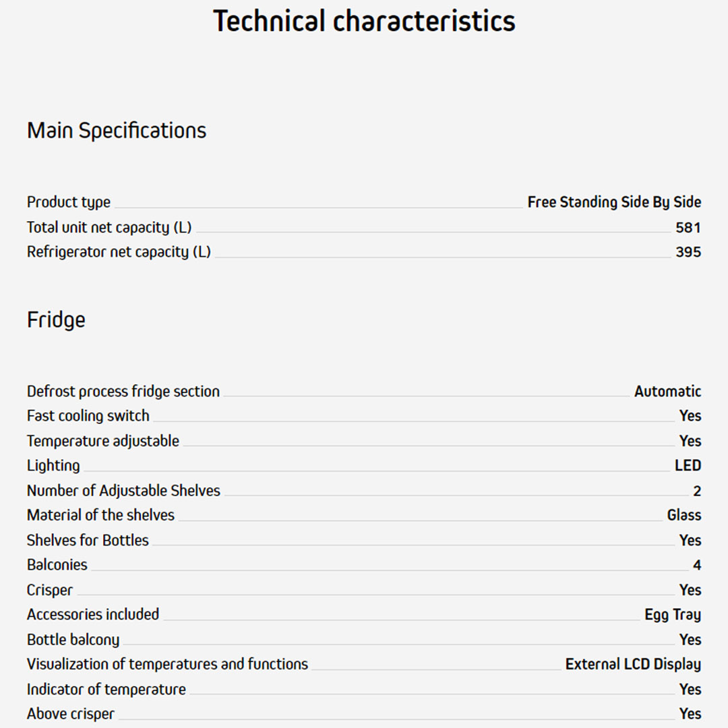Click the Free Standing Side By Side value

pyautogui.click(x=614, y=202)
